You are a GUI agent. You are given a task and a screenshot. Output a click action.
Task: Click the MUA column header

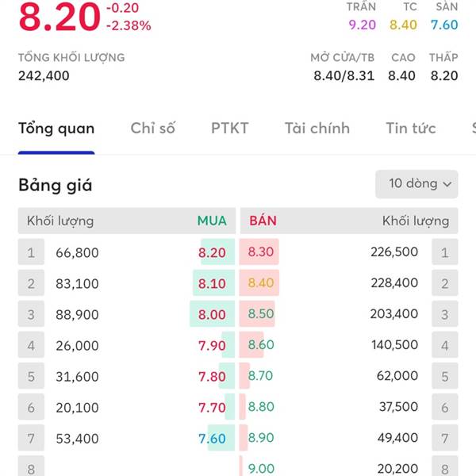click(x=212, y=221)
